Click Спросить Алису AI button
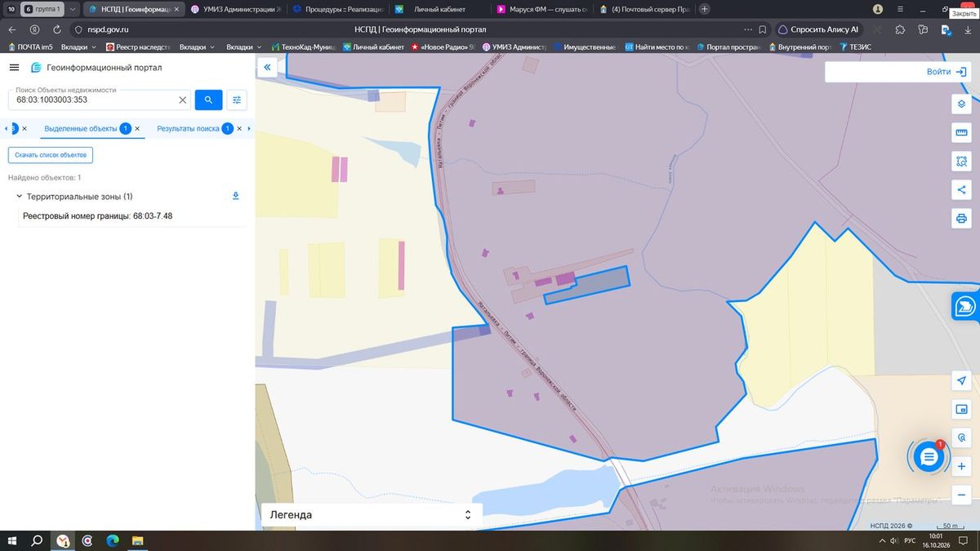Viewport: 980px width, 551px height. [818, 29]
